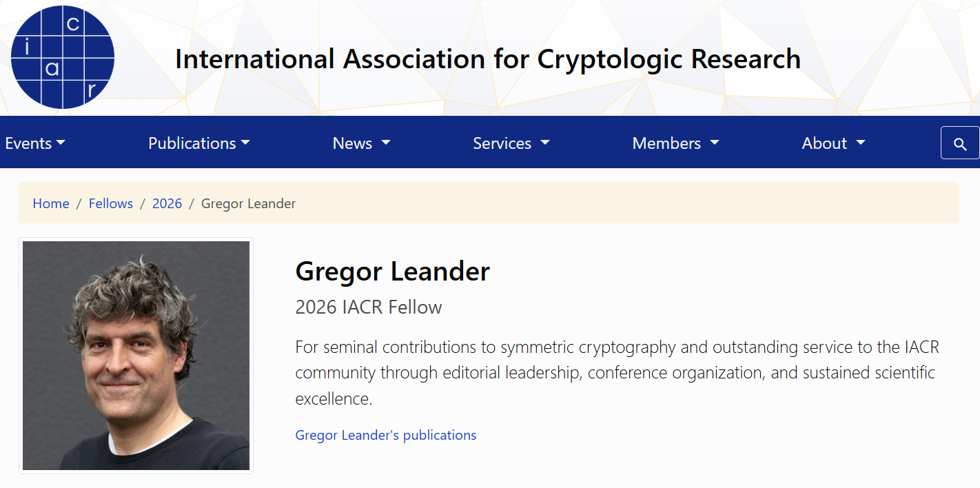Open the Publications dropdown menu
The height and width of the screenshot is (488, 980).
click(x=198, y=143)
